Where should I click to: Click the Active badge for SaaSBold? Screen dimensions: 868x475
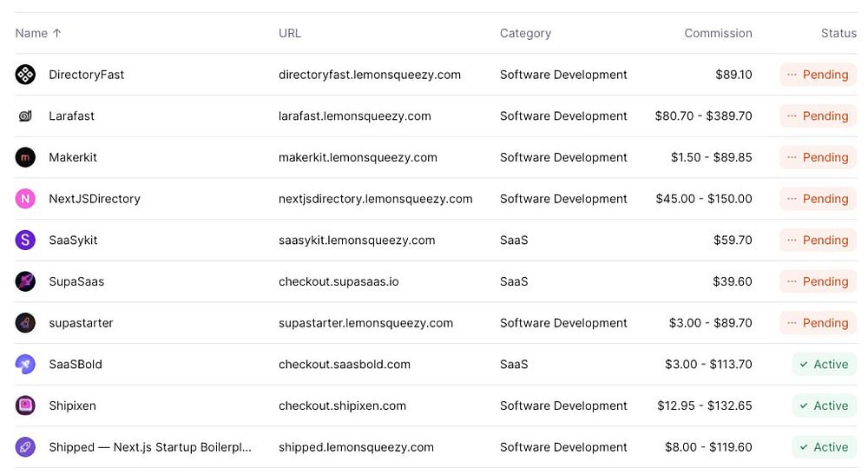[824, 364]
